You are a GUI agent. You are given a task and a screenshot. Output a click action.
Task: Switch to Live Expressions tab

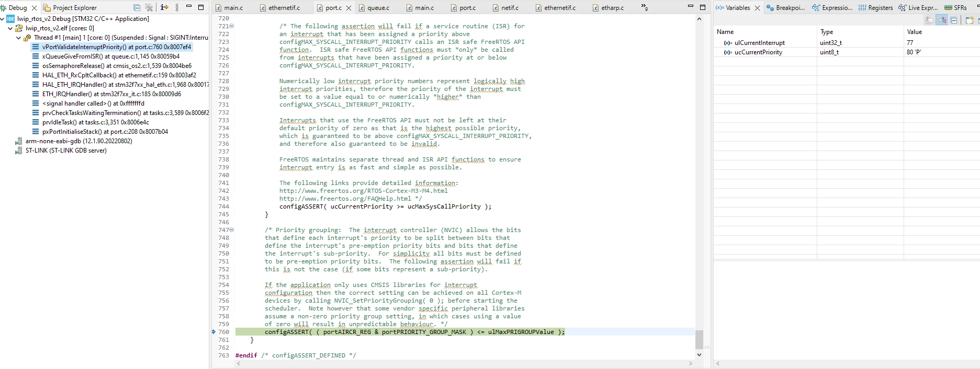[918, 8]
